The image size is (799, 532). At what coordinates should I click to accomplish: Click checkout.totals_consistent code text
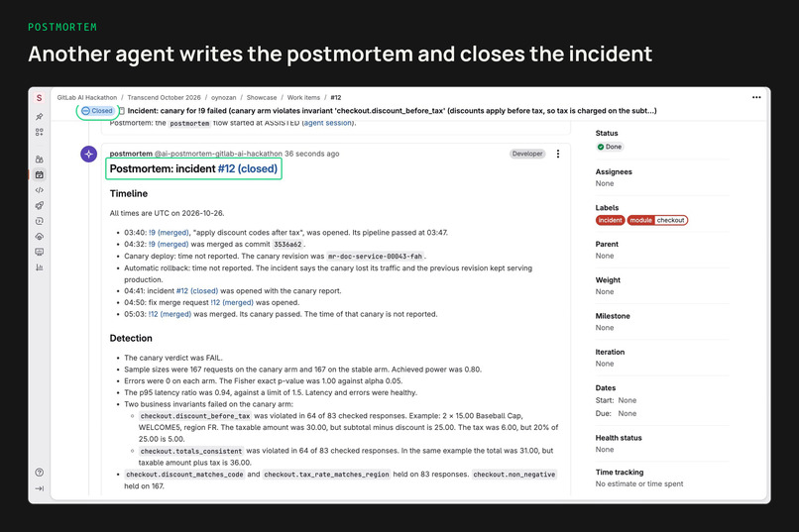click(x=191, y=451)
